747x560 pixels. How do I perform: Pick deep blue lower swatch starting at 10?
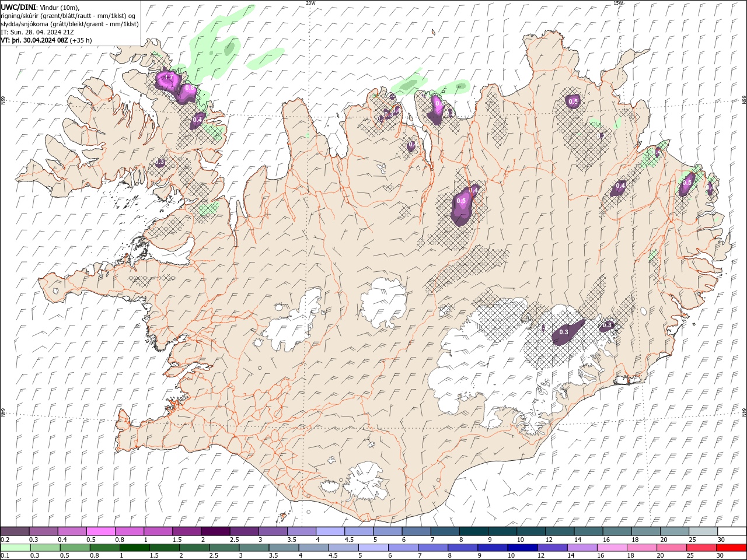522,547
